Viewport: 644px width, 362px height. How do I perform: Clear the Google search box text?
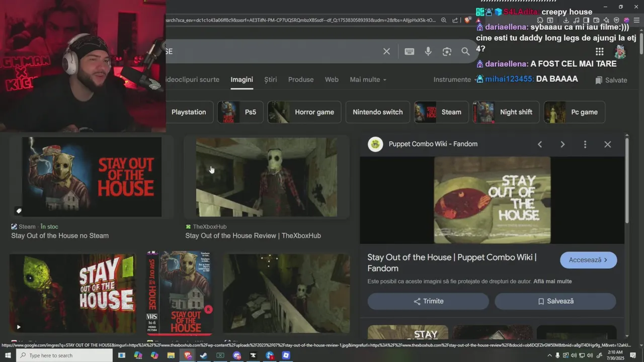click(386, 51)
